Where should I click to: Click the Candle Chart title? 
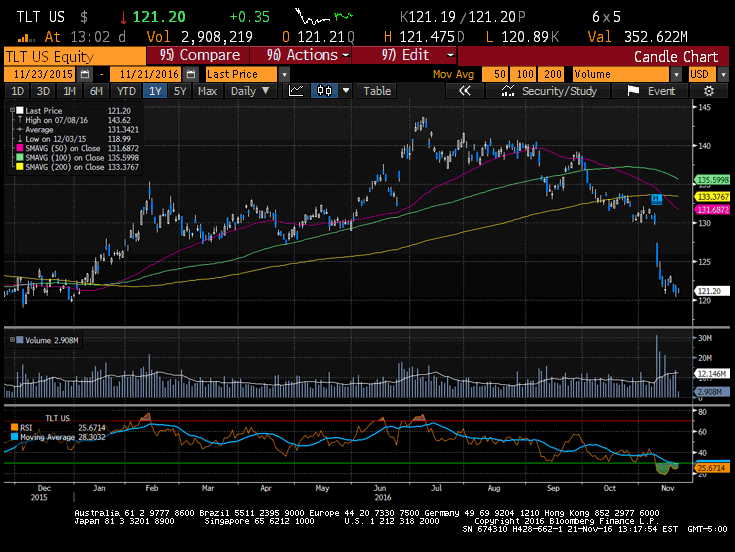[675, 56]
